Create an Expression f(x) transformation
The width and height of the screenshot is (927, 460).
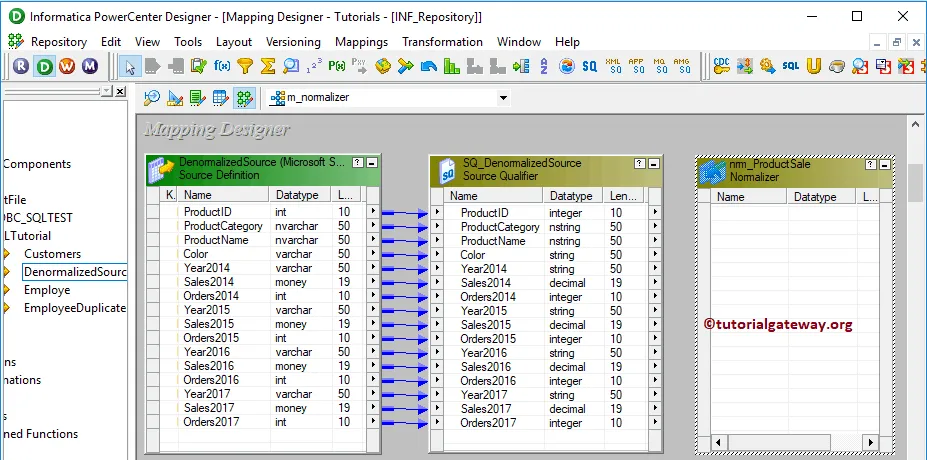(x=222, y=66)
